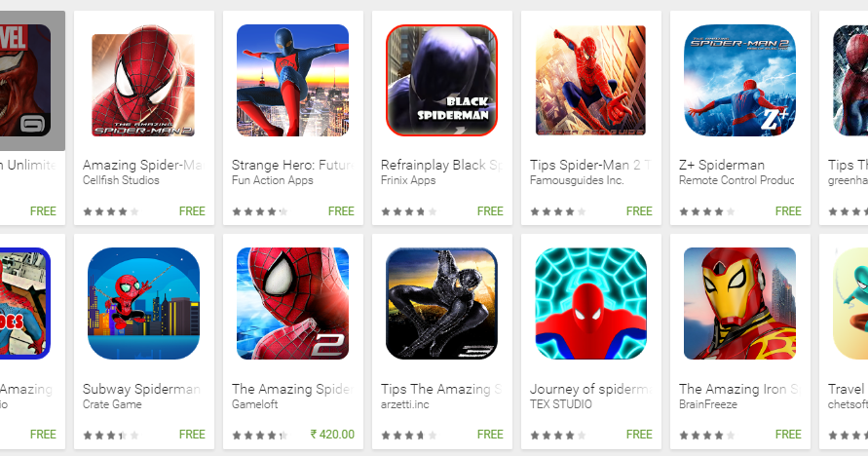This screenshot has height=456, width=868.
Task: Select the Black Spiderman app icon
Action: [441, 80]
